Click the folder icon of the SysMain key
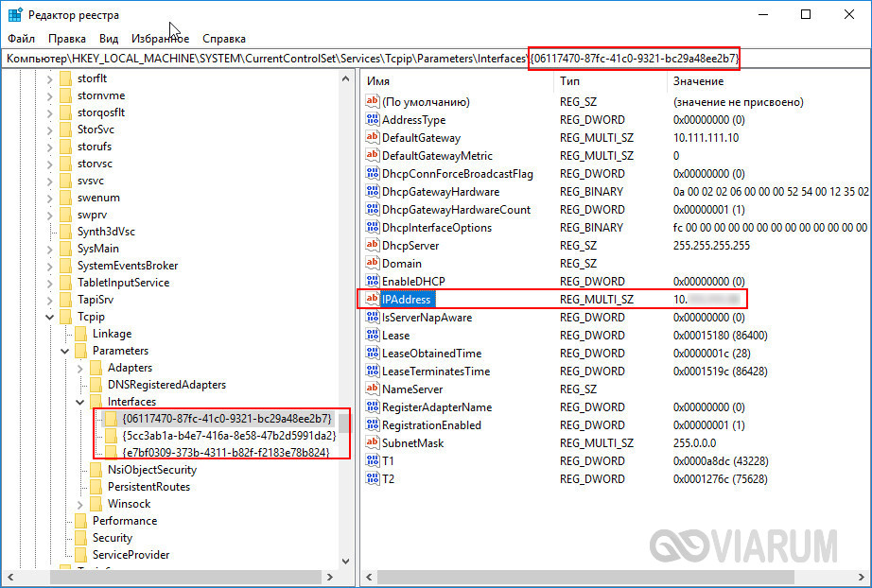 (65, 249)
